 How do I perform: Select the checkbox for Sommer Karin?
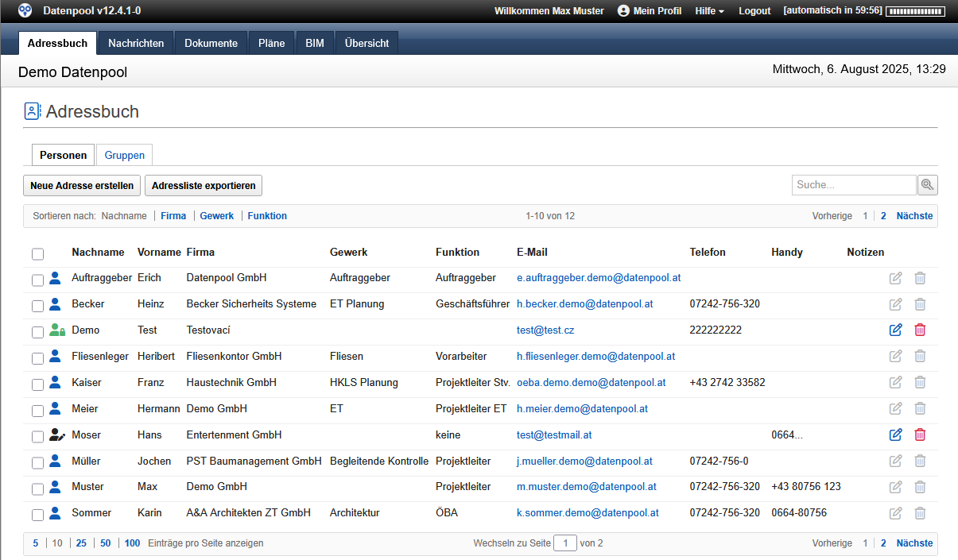point(38,515)
